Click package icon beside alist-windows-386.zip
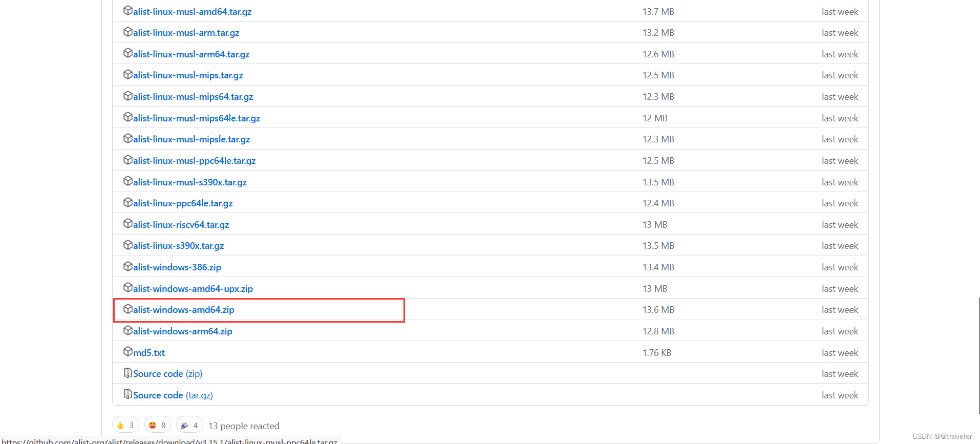This screenshot has width=980, height=444. [128, 266]
